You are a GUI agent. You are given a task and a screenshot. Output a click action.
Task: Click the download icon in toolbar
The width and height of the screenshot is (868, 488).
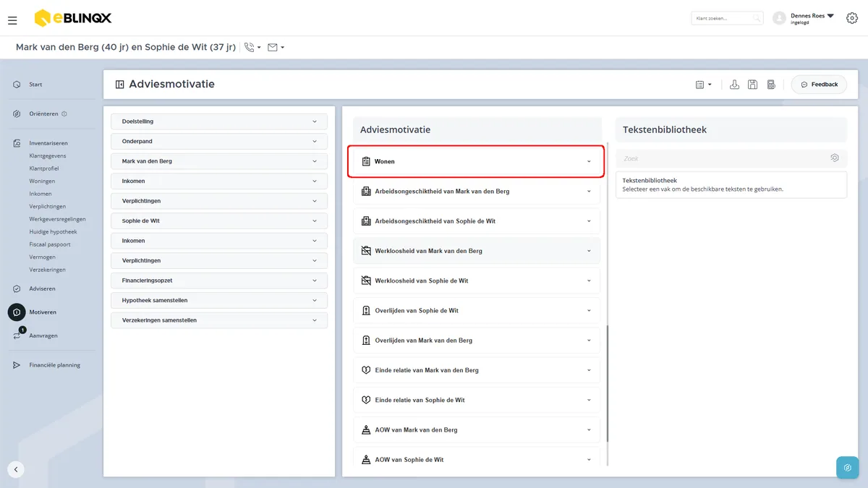(734, 85)
